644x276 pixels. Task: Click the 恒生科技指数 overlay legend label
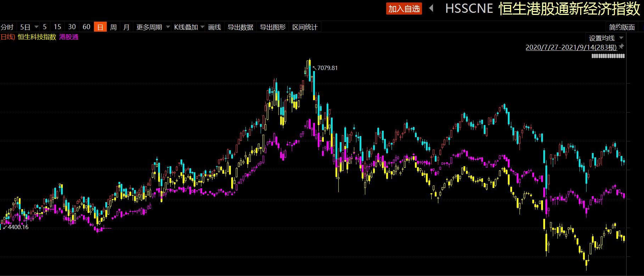coord(37,37)
